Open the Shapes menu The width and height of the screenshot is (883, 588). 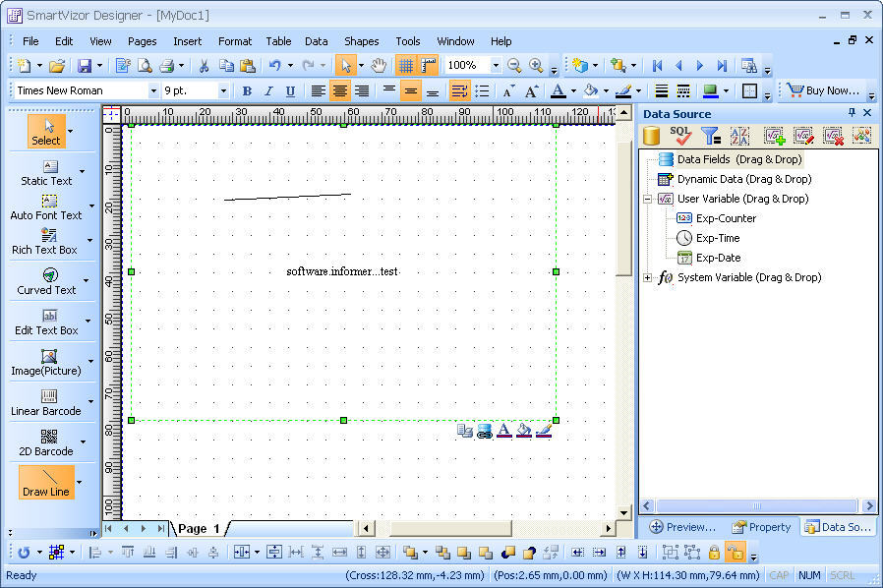point(362,41)
